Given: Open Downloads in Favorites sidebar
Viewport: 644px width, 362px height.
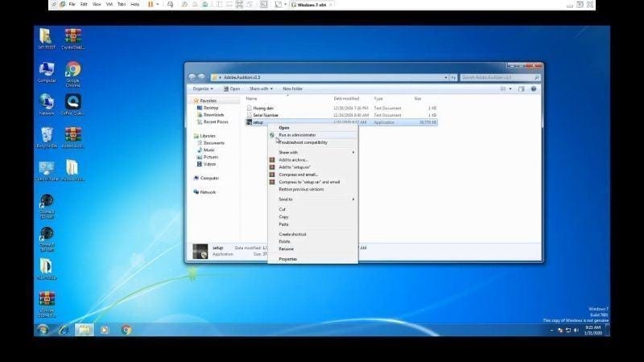Looking at the screenshot, I should pyautogui.click(x=213, y=114).
